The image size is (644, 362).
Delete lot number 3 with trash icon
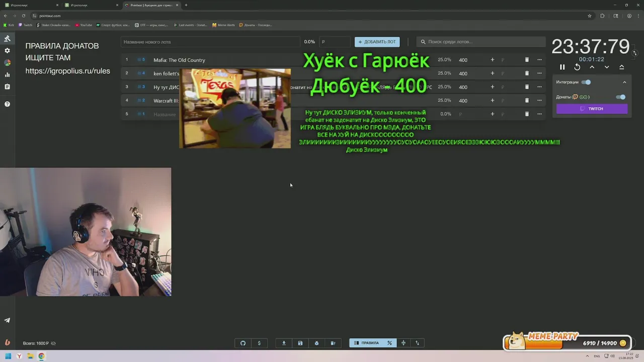pos(527,87)
